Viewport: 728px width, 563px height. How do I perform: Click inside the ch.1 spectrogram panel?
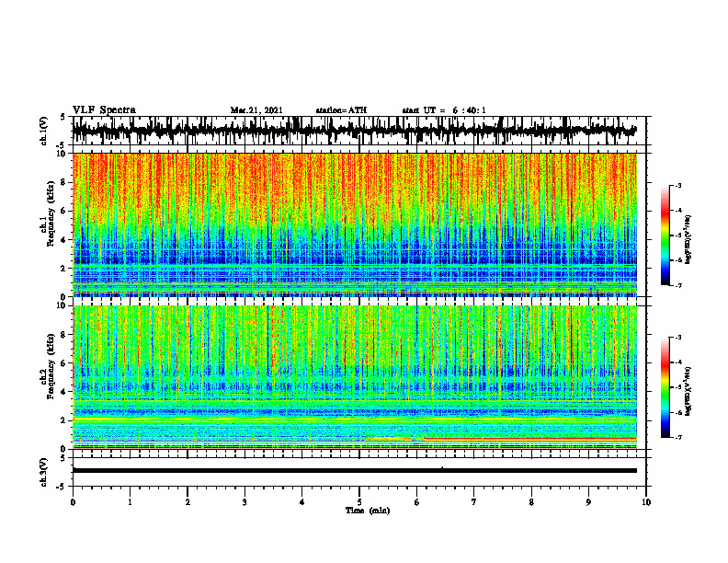pos(355,224)
